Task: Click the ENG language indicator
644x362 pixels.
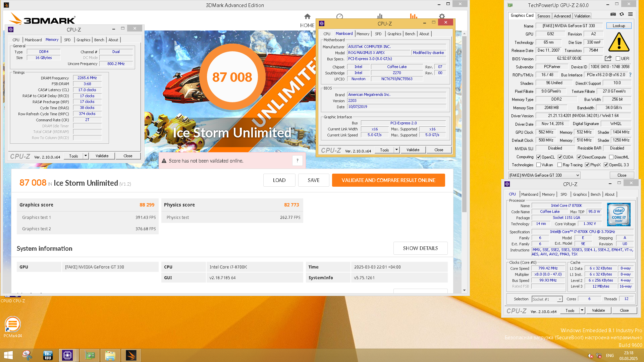Action: coord(610,356)
